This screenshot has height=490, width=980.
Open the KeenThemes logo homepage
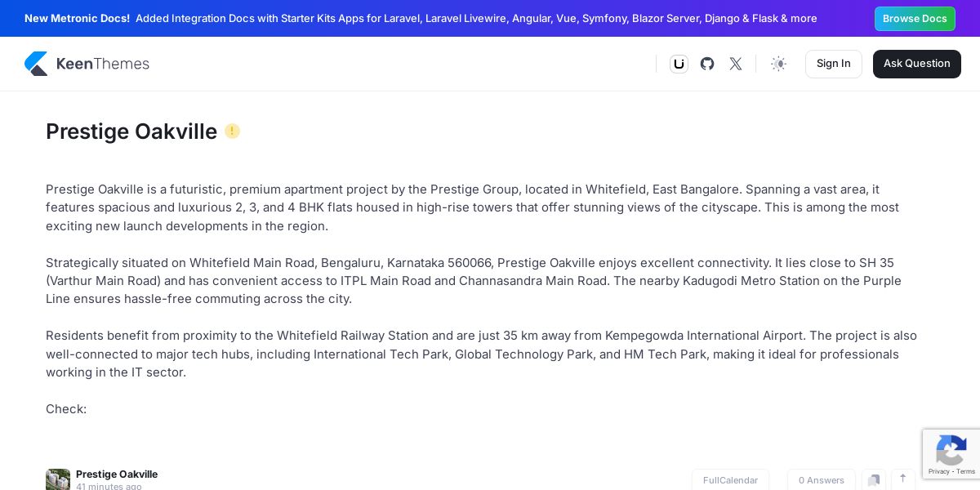coord(87,64)
